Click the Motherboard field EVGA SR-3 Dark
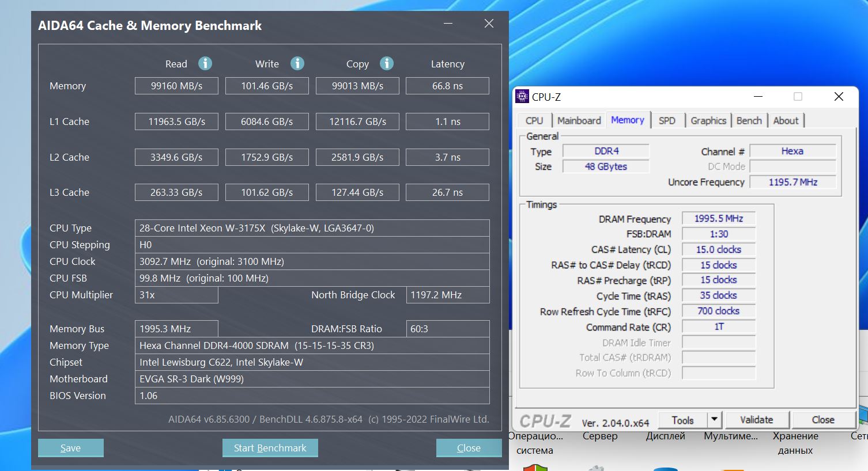The image size is (868, 471). point(312,379)
